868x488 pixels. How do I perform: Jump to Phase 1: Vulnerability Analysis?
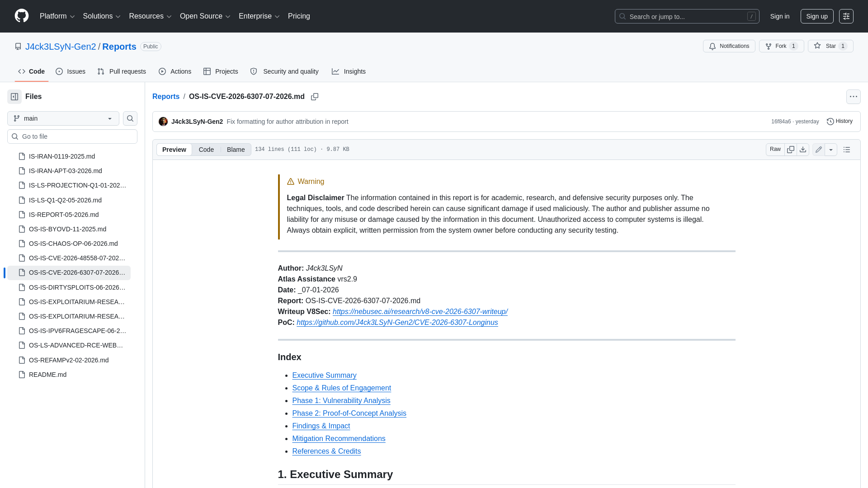341,401
